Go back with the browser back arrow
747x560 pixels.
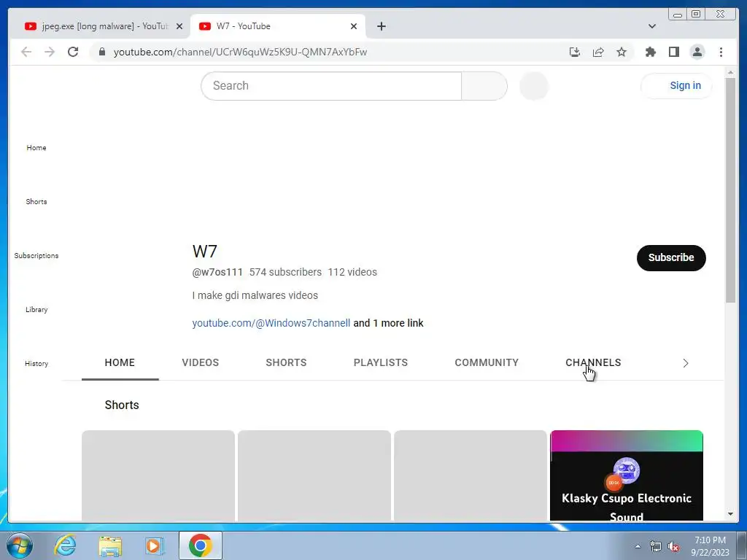click(26, 52)
